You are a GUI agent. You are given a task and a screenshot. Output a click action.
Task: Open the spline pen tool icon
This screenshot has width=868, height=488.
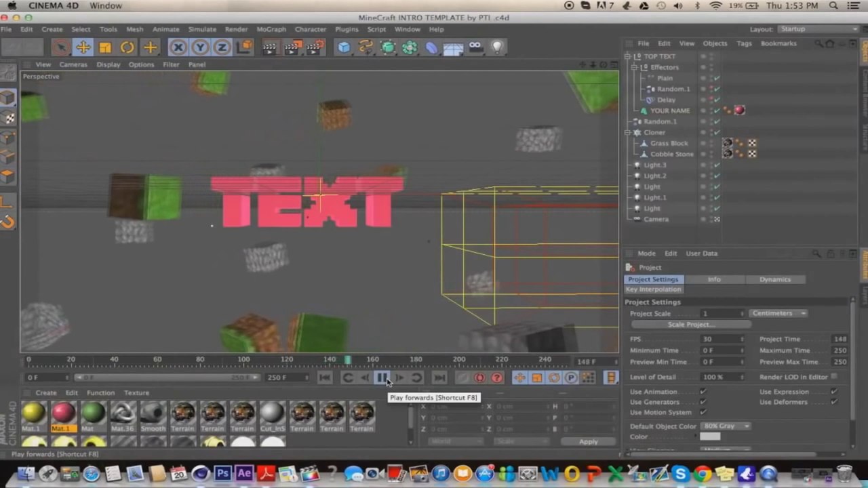point(366,47)
